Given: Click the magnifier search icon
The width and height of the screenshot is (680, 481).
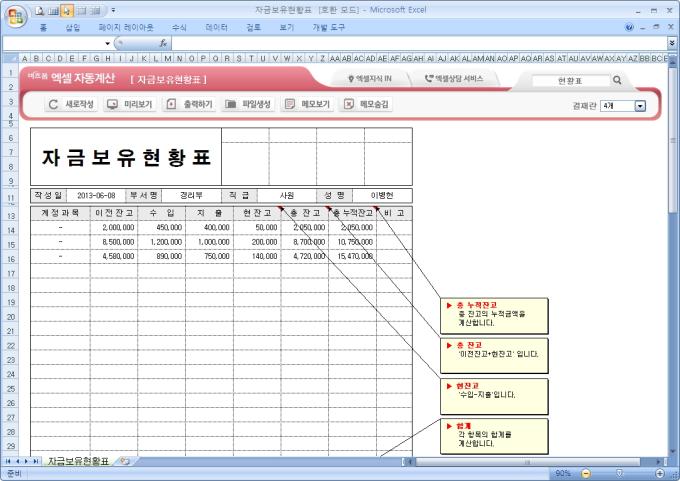Looking at the screenshot, I should coord(617,80).
